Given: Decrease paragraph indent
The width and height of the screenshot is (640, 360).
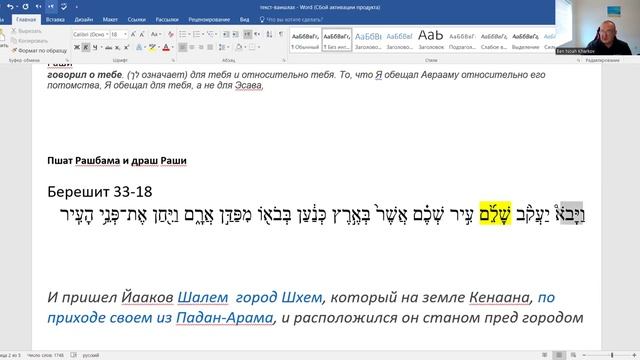Looking at the screenshot, I should (226, 34).
